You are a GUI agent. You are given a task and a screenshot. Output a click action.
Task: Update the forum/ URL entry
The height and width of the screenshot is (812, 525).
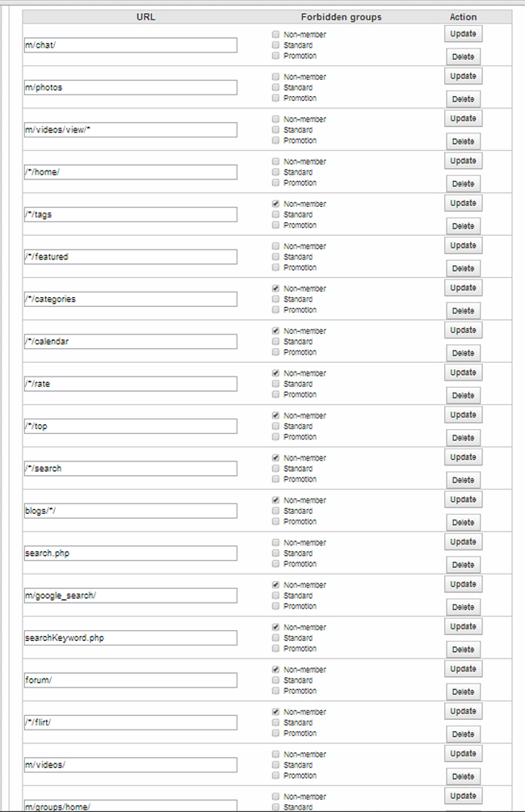[x=463, y=669]
